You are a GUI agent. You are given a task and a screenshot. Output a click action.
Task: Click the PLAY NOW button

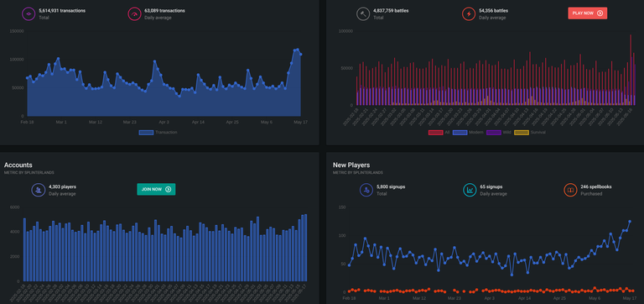click(x=587, y=13)
